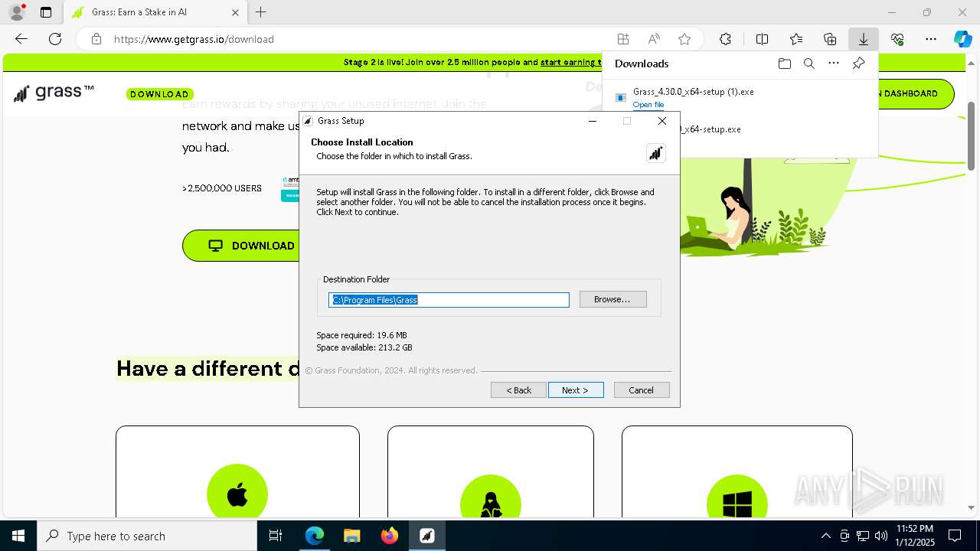Click the Destination Folder path field
The width and height of the screenshot is (980, 551).
tap(449, 300)
